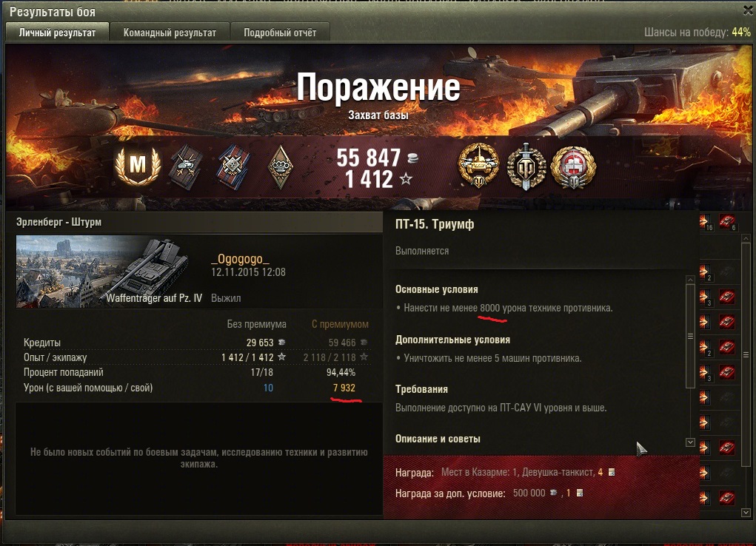Click the mission description scroll-up arrow

[690, 280]
